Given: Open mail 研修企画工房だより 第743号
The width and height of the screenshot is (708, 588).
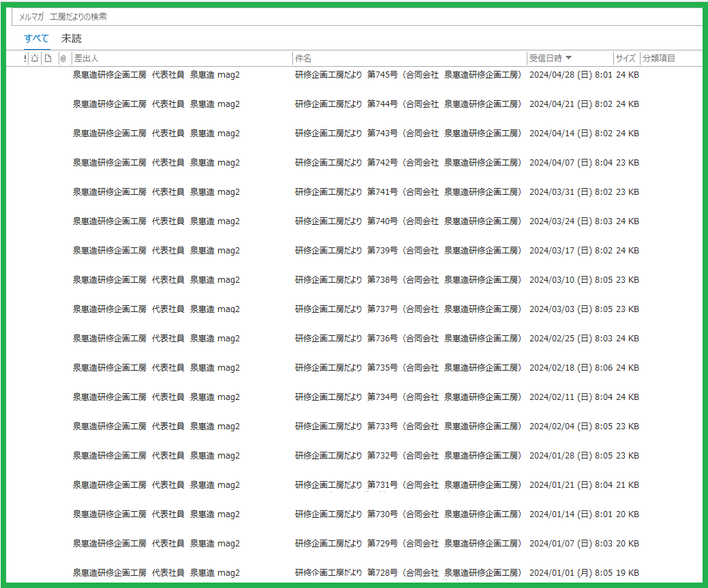Looking at the screenshot, I should pos(407,134).
